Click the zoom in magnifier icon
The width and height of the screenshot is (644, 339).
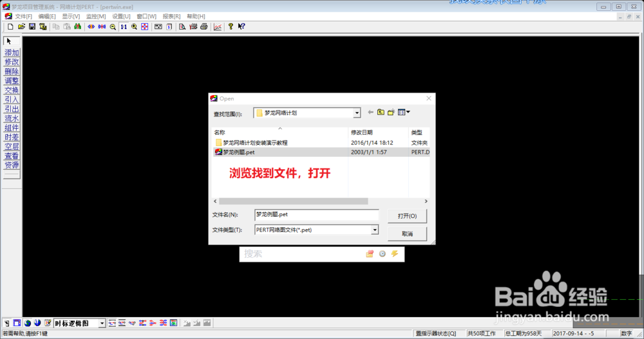[x=135, y=26]
